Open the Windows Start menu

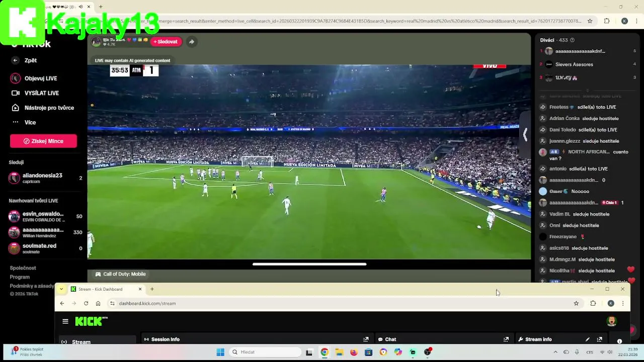pyautogui.click(x=220, y=352)
